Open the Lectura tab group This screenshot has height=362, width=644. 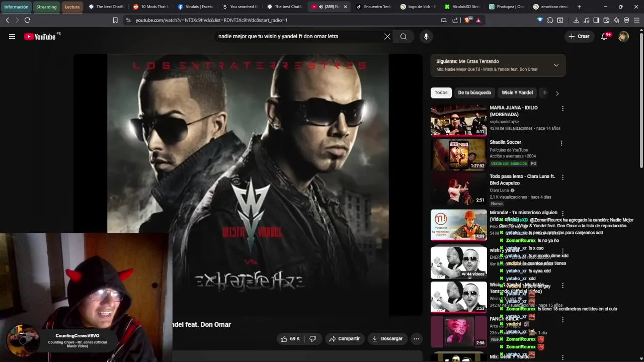point(72,7)
